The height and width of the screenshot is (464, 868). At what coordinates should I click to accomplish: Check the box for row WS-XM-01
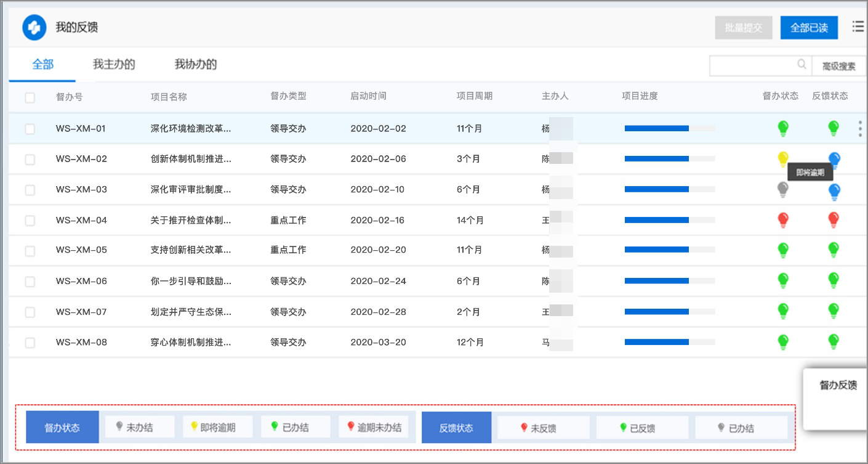[x=30, y=129]
